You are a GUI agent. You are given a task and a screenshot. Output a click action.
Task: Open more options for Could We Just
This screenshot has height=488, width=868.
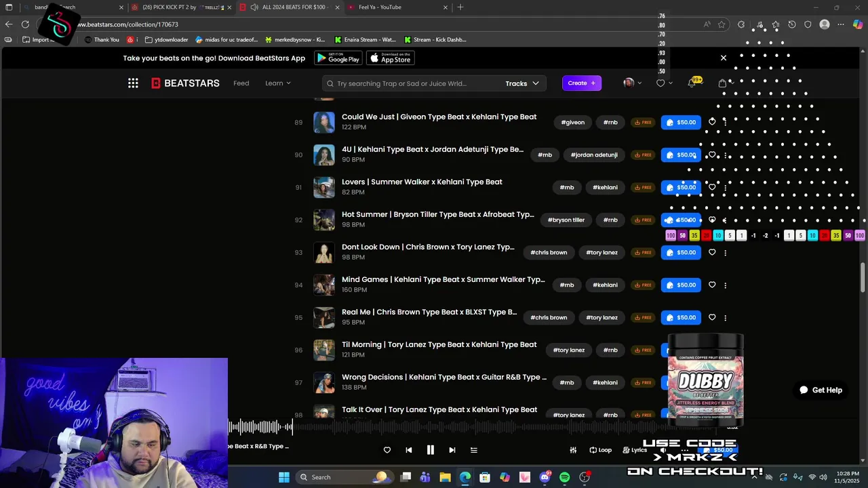click(x=726, y=122)
